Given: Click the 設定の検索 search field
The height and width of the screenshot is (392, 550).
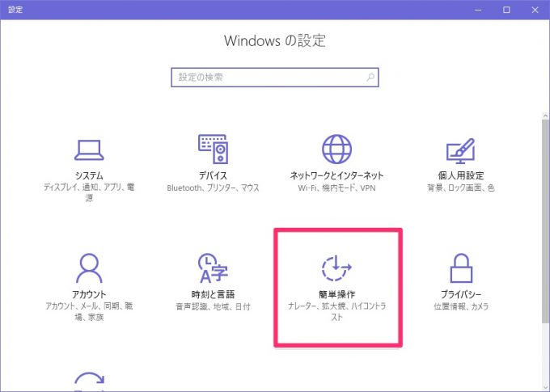Looking at the screenshot, I should (x=275, y=77).
